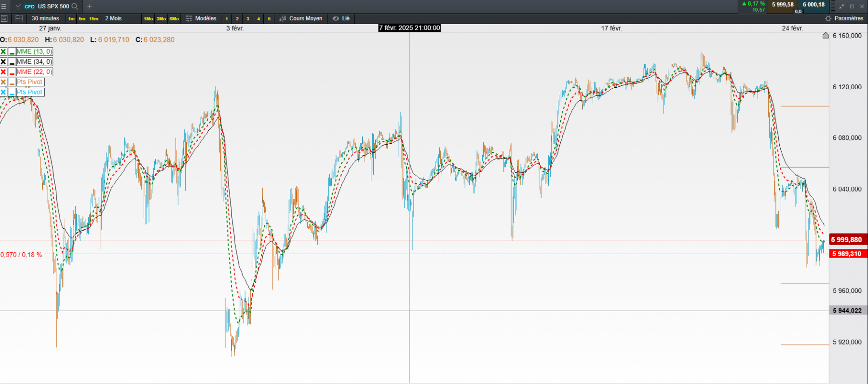Click the home icon above the price scale
Image resolution: width=868 pixels, height=384 pixels.
(x=826, y=35)
